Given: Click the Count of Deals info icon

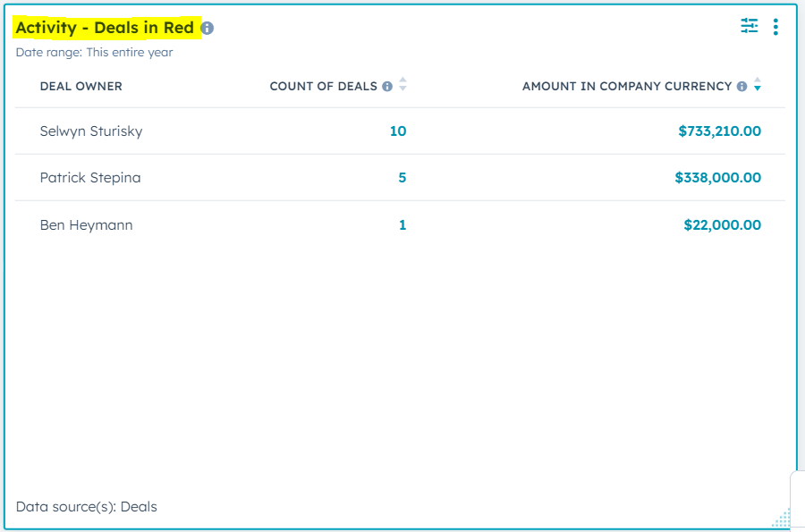Looking at the screenshot, I should pos(387,87).
